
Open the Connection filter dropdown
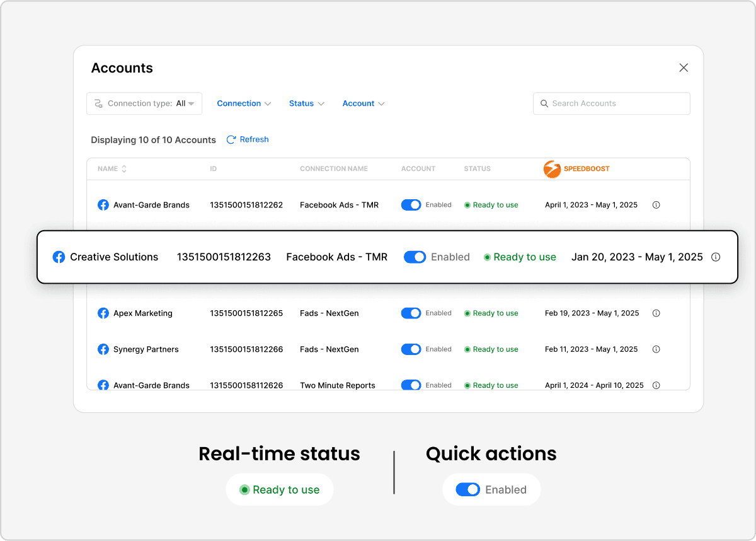[243, 103]
